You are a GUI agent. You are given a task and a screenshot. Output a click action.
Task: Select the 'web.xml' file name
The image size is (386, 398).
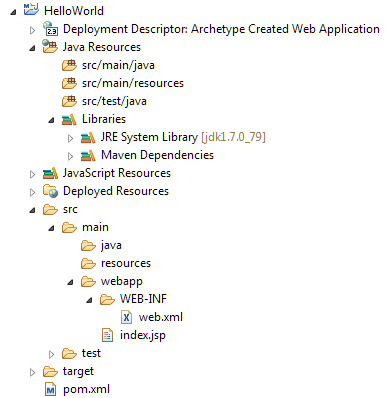pyautogui.click(x=161, y=317)
